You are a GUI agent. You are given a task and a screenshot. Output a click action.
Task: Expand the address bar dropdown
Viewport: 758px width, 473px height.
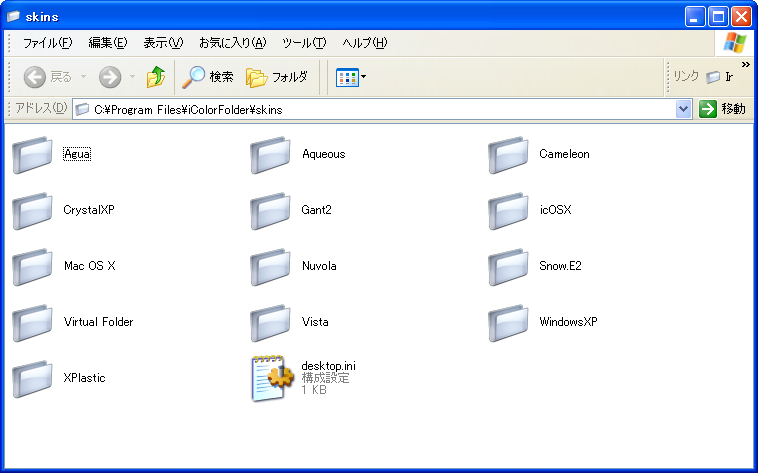click(x=683, y=109)
